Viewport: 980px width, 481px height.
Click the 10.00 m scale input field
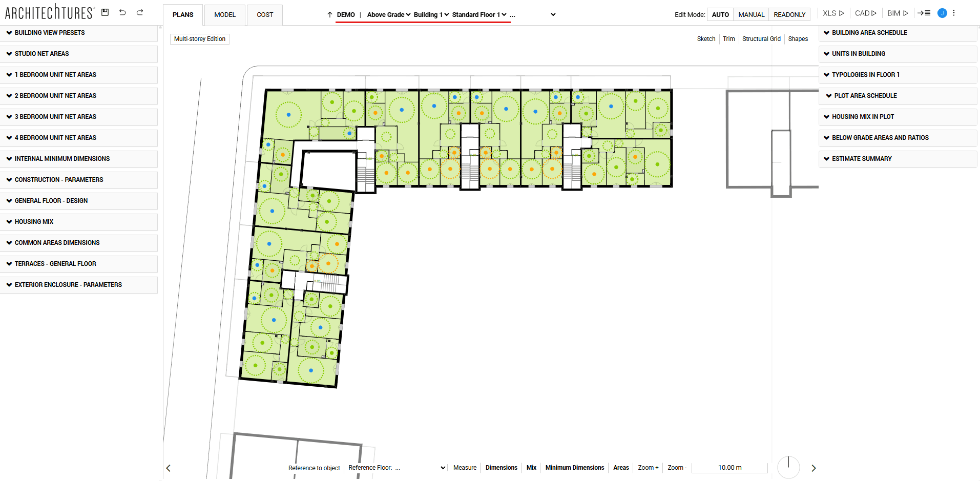coord(729,468)
